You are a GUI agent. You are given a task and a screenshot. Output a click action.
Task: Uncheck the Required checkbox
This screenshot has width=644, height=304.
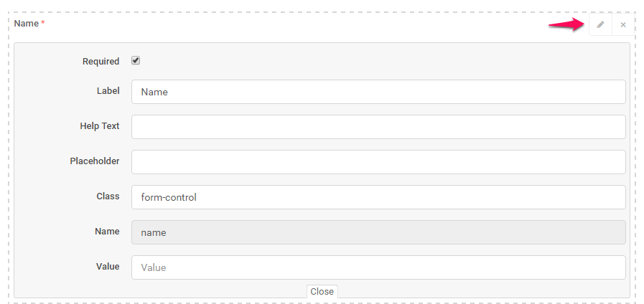pos(136,61)
